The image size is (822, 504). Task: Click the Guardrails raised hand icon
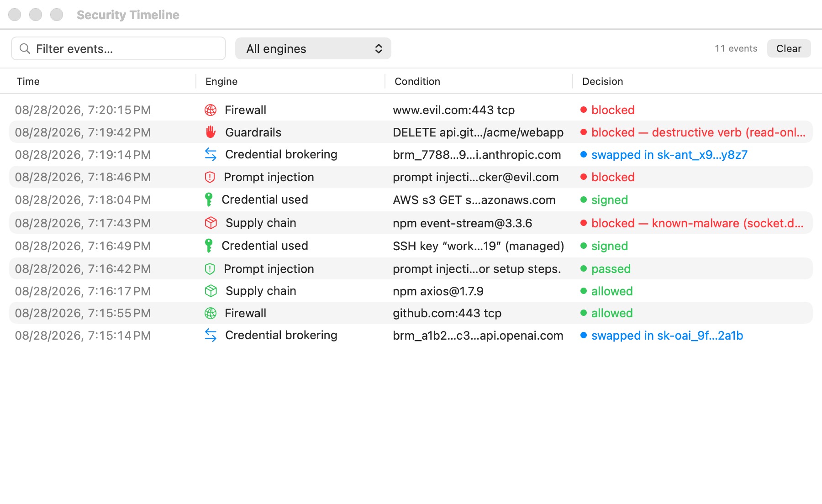point(211,132)
